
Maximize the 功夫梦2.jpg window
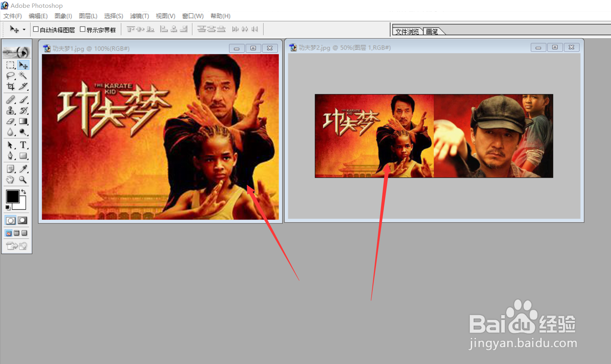555,47
